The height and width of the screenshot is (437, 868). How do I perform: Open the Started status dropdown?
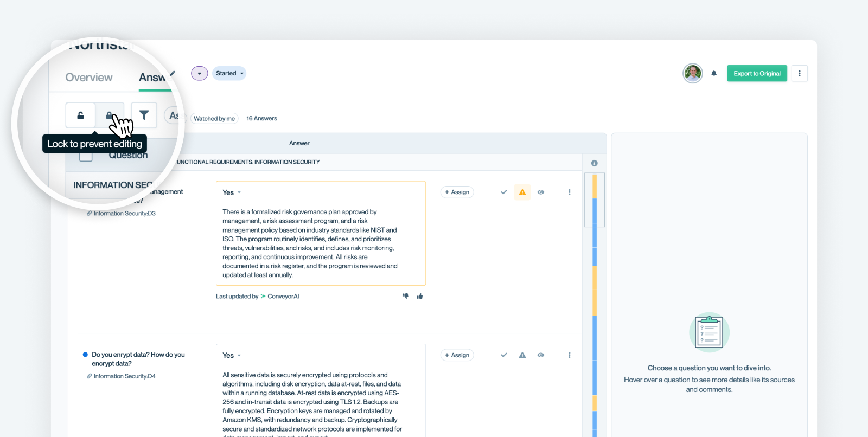click(x=230, y=73)
